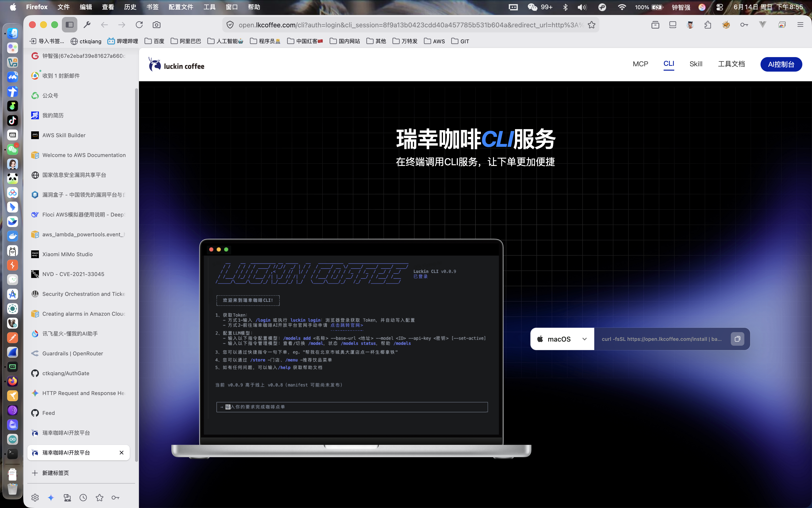Open Finder from the Dock
This screenshot has height=508, width=812.
[x=12, y=33]
